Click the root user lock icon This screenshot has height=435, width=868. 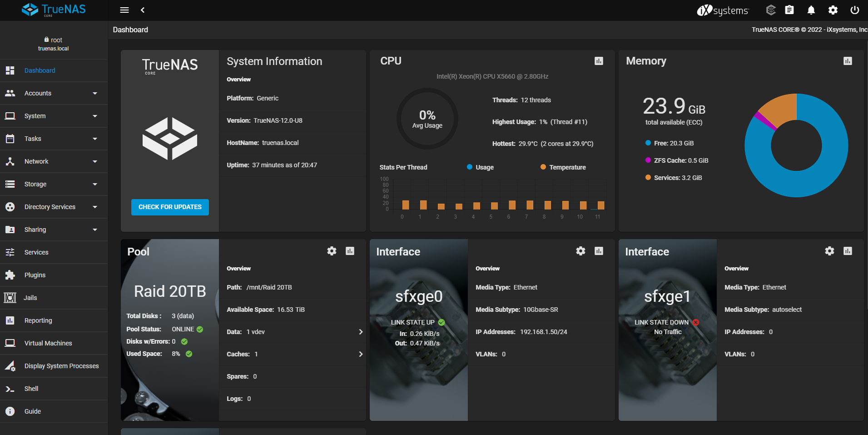(47, 40)
